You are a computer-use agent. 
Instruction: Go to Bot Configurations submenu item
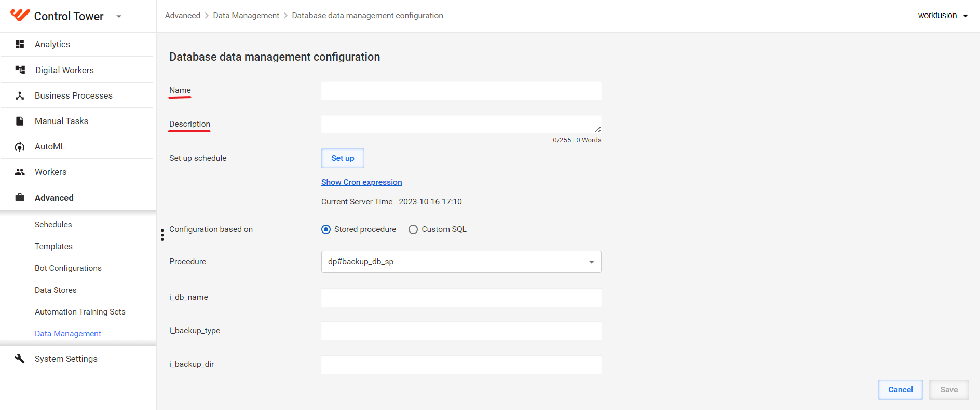coord(68,268)
